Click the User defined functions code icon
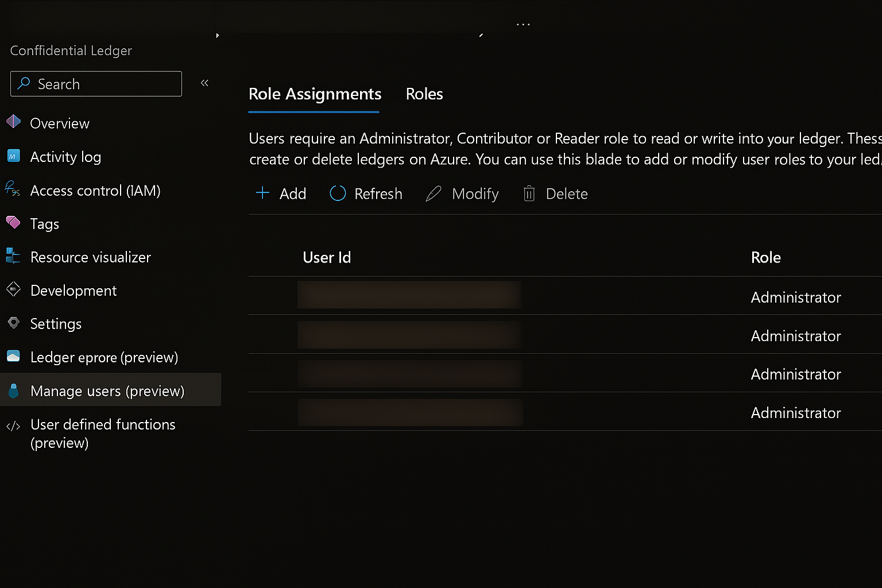This screenshot has height=588, width=882. pos(13,425)
